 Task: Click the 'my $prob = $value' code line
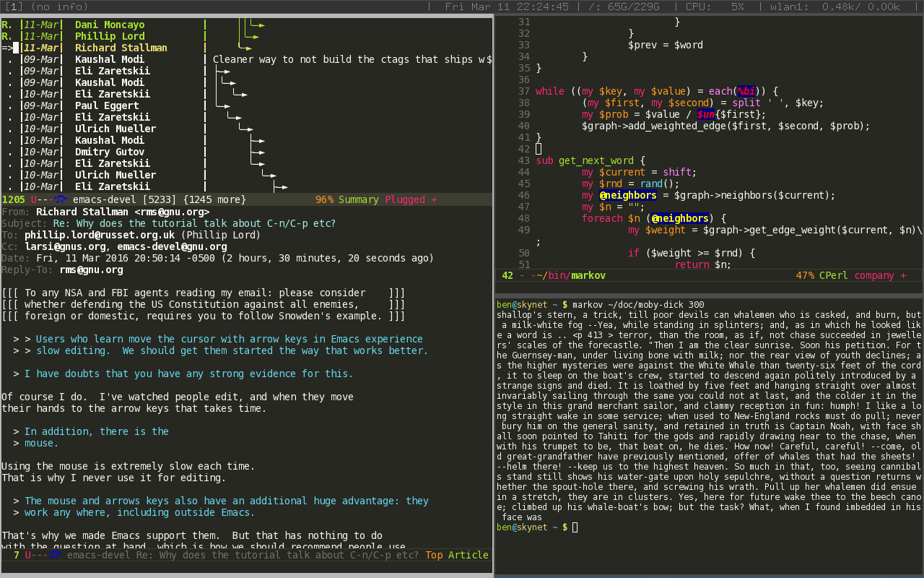[674, 114]
